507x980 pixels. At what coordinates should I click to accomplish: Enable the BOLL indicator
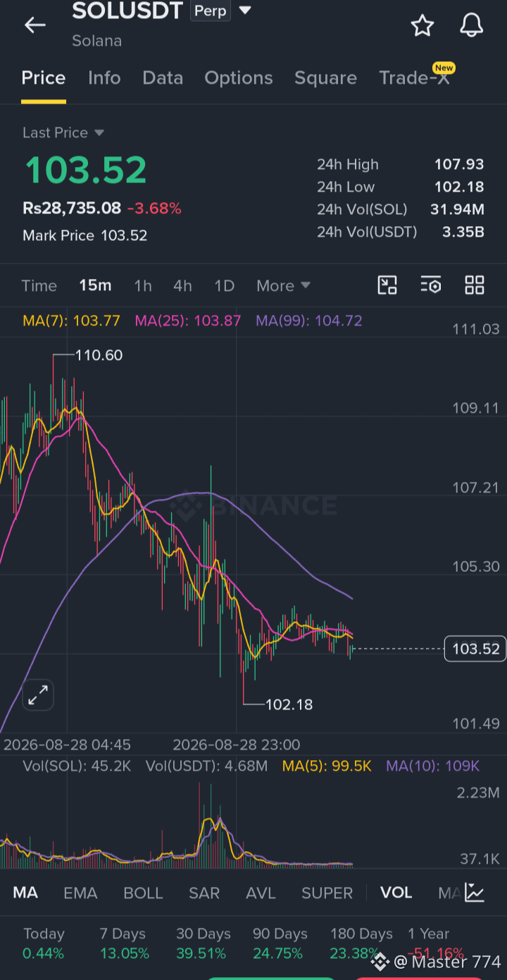click(x=143, y=893)
